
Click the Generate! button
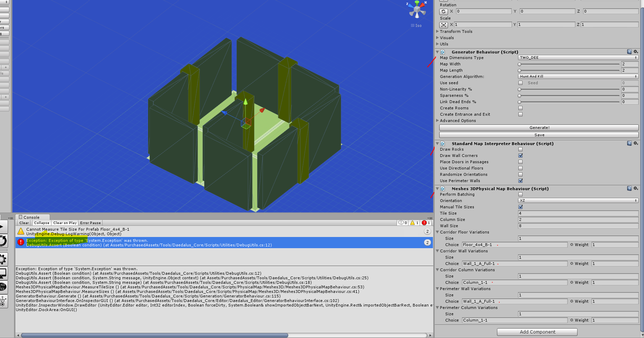(539, 128)
